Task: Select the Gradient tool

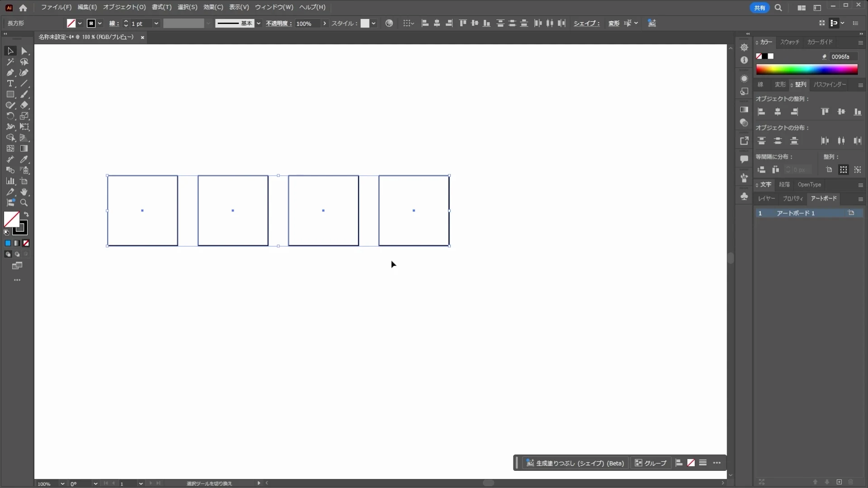Action: 24,149
